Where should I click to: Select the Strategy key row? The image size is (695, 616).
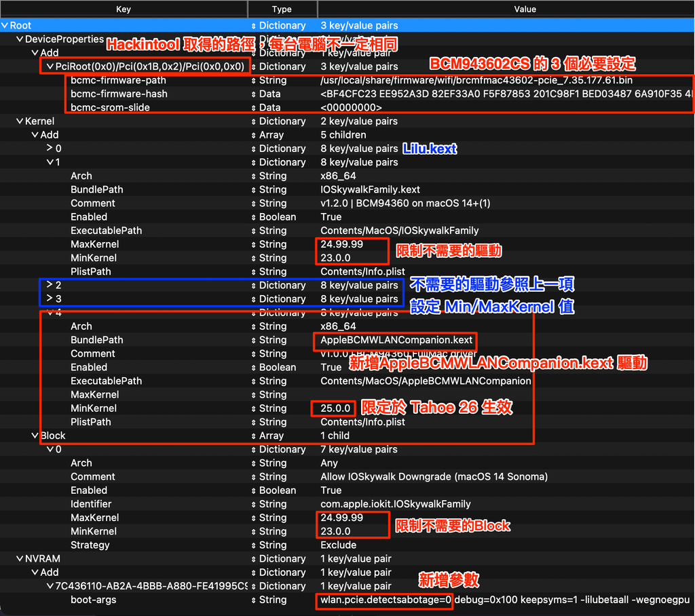[90, 545]
